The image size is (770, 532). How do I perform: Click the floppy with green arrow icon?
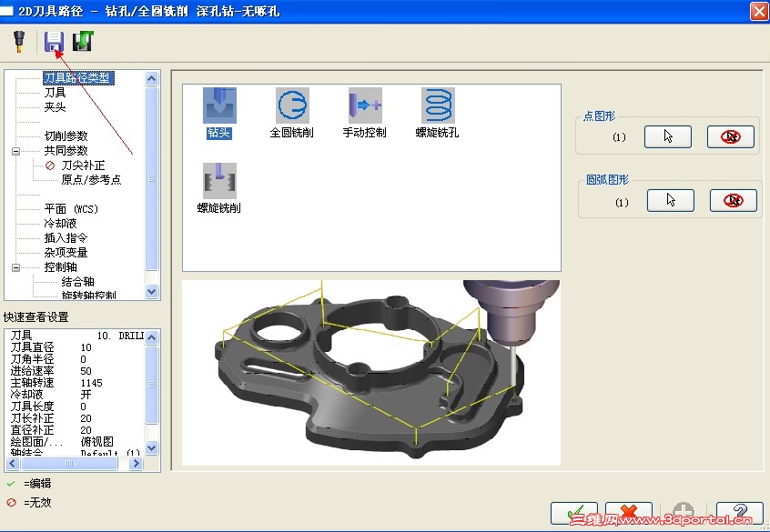click(83, 40)
